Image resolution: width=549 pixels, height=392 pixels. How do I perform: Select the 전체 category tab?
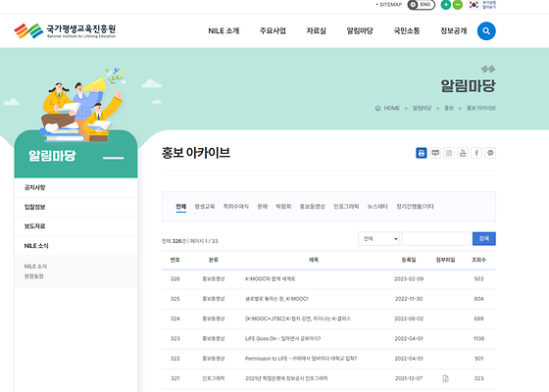[181, 207]
